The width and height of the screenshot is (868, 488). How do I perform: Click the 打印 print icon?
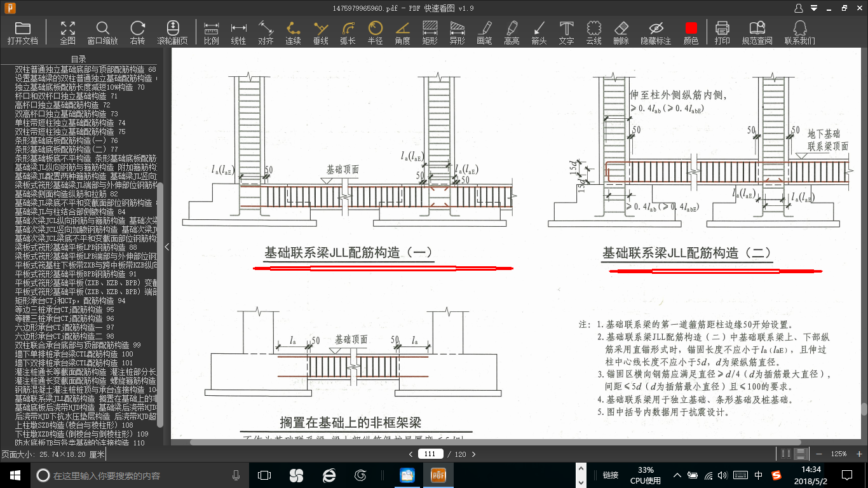click(x=722, y=32)
